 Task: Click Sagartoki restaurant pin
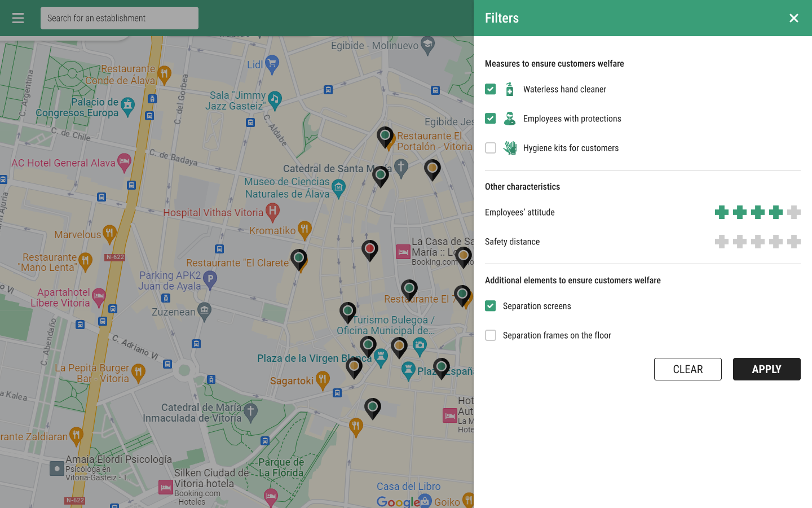click(323, 380)
